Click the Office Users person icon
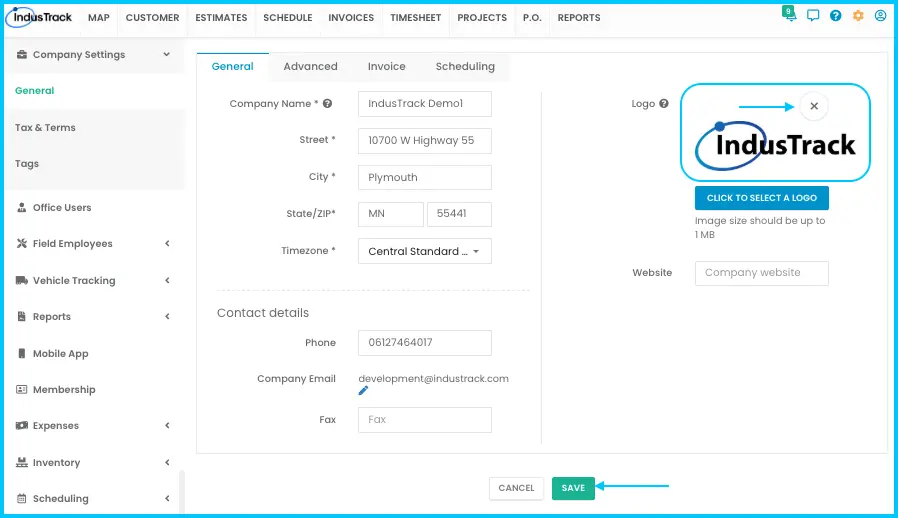Screen dimensions: 898x518 click(22, 207)
